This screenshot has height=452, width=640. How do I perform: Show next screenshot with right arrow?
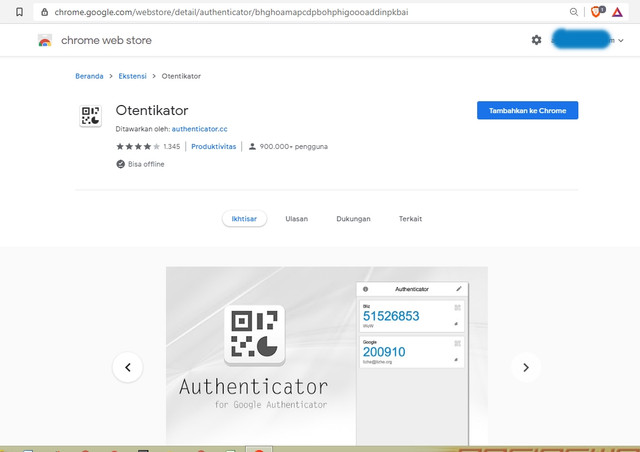point(526,367)
